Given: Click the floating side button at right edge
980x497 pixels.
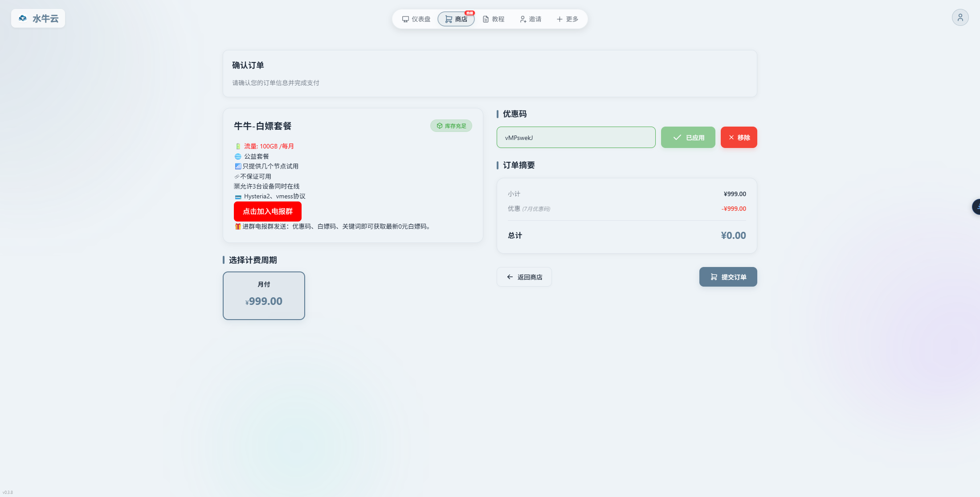Looking at the screenshot, I should tap(976, 207).
